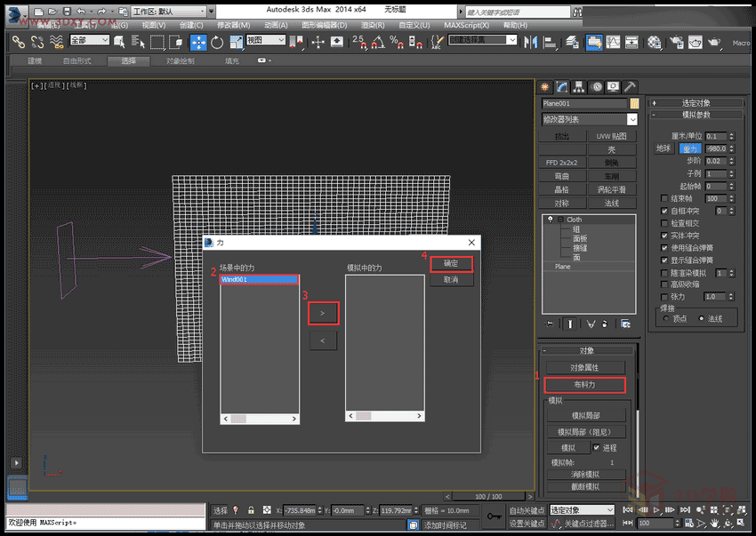
Task: Click the Display panel monitor icon
Action: click(613, 86)
